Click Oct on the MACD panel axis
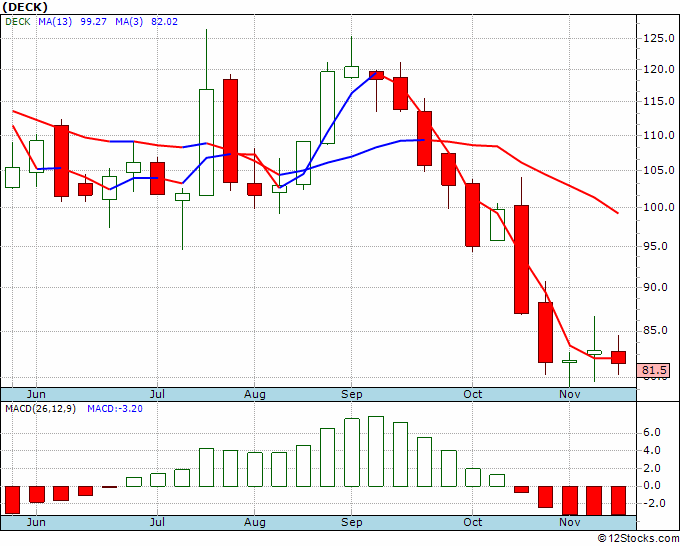 (472, 522)
